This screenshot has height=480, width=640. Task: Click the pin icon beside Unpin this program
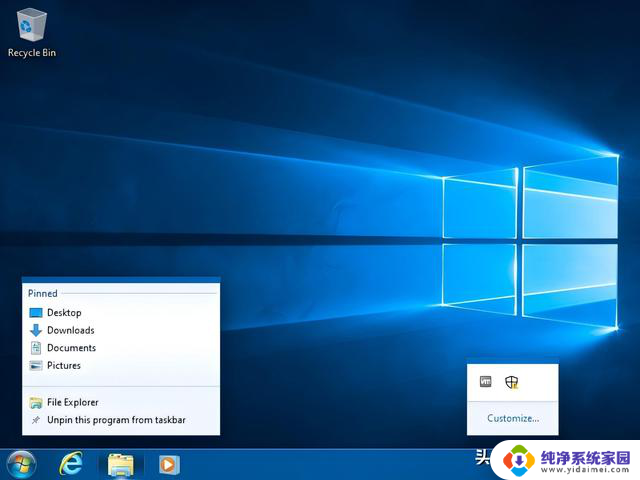coord(36,420)
